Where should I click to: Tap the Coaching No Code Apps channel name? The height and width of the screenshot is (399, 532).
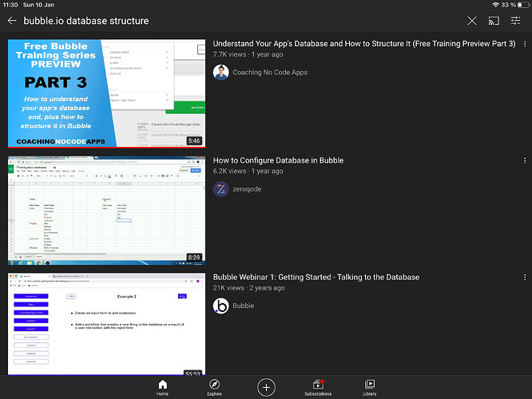[x=270, y=72]
